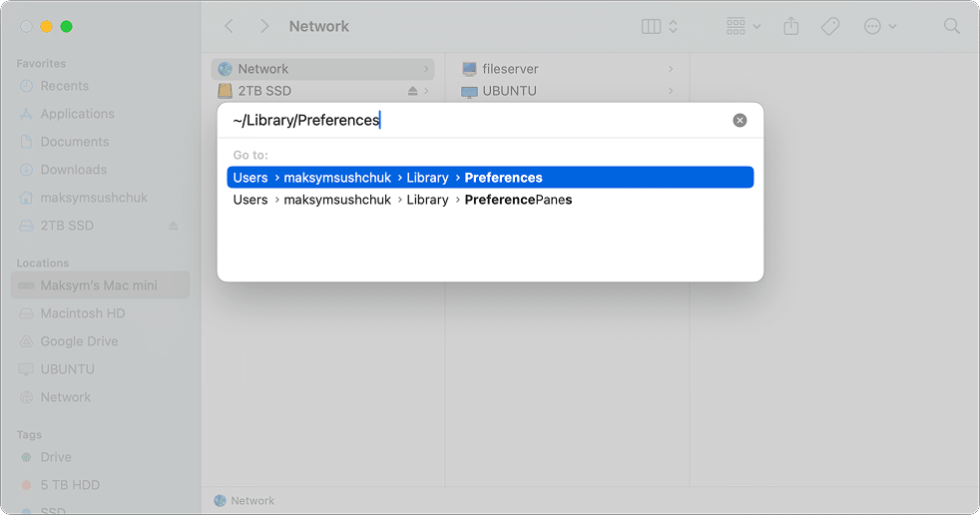Viewport: 980px width, 515px height.
Task: Expand the Network row chevron
Action: (x=426, y=69)
